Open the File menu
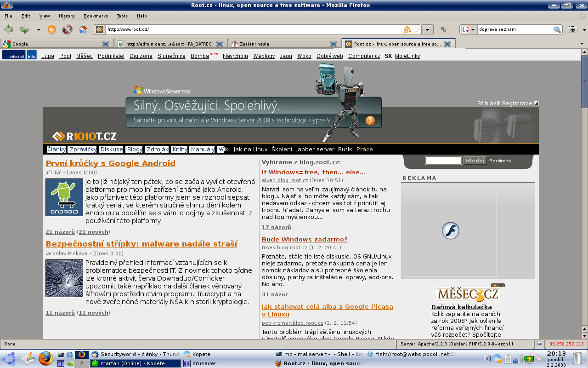The image size is (588, 368). pos(8,16)
